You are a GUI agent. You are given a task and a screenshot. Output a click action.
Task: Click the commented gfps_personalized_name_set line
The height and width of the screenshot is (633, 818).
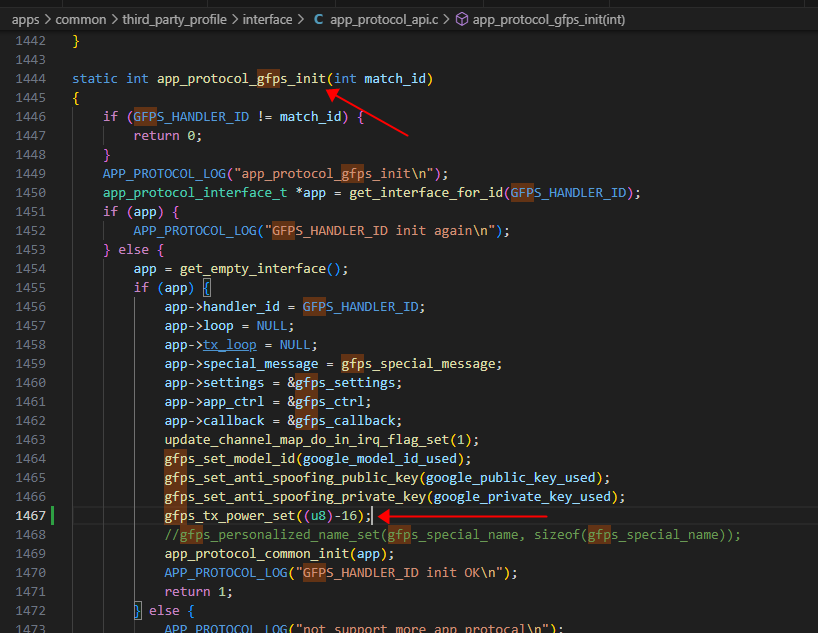pos(452,535)
